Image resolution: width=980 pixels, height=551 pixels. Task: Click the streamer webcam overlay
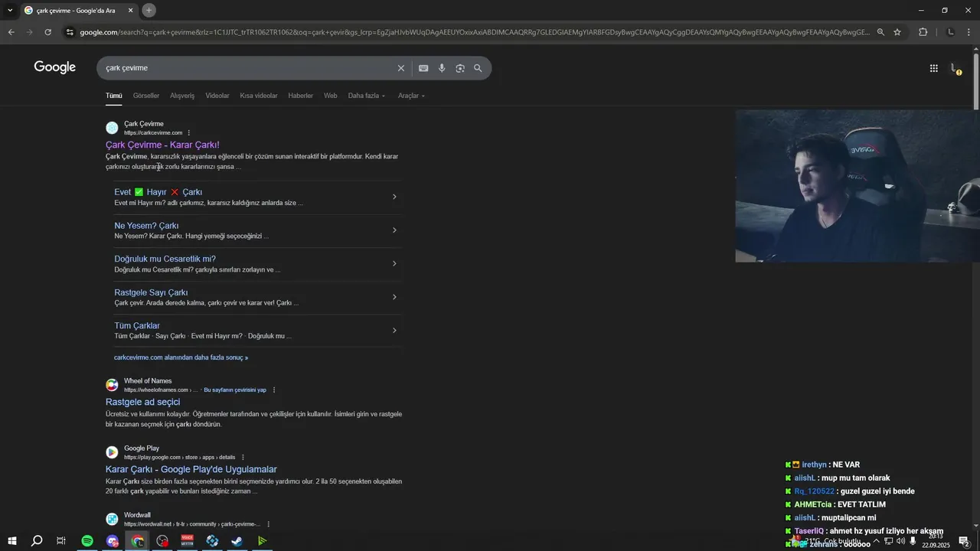pos(857,186)
